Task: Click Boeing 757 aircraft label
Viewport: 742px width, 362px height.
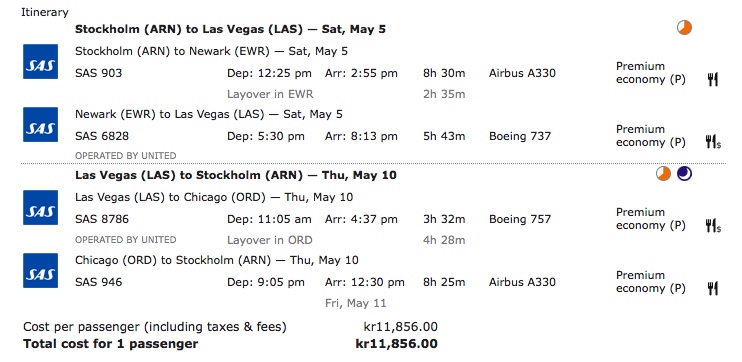Action: [x=520, y=220]
